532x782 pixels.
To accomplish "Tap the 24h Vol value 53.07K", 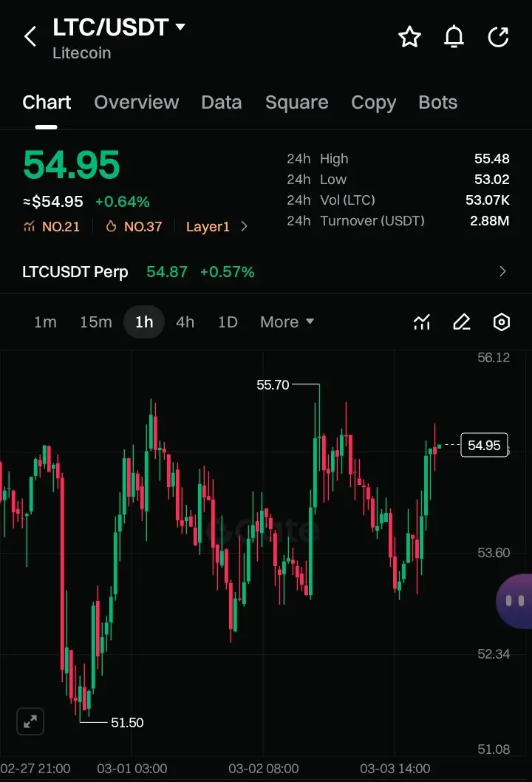I will pos(487,200).
